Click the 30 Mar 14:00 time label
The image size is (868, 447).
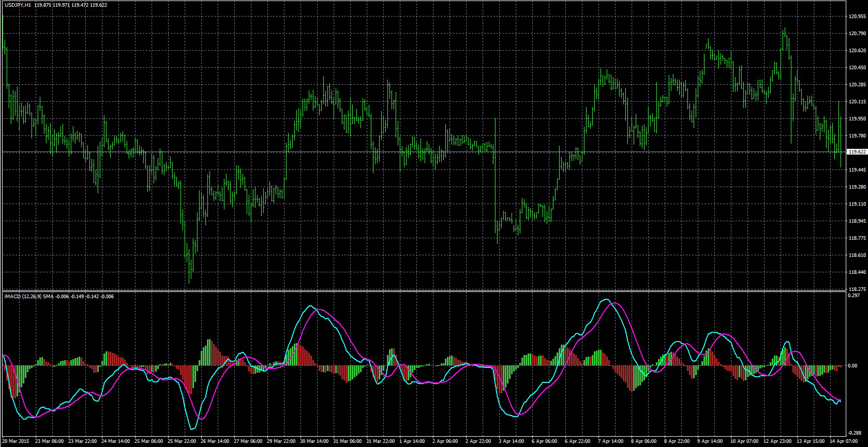coord(315,442)
